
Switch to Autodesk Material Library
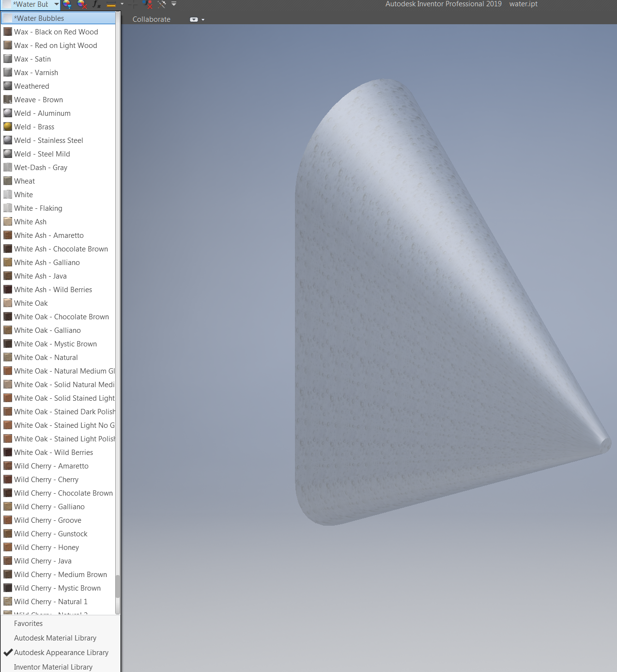pyautogui.click(x=60, y=638)
